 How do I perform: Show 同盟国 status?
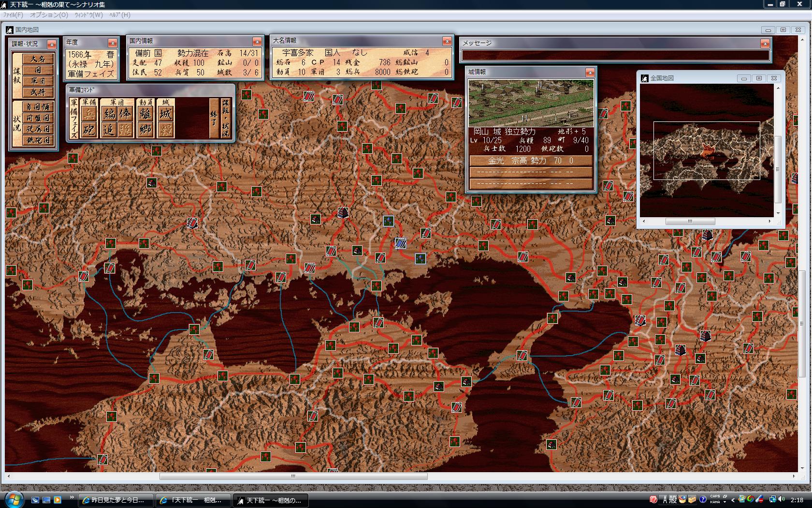pyautogui.click(x=38, y=118)
